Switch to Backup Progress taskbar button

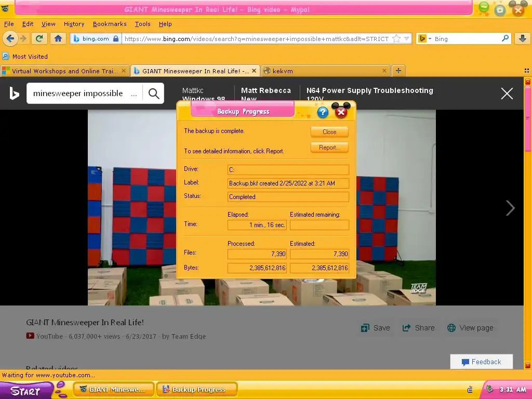click(197, 390)
